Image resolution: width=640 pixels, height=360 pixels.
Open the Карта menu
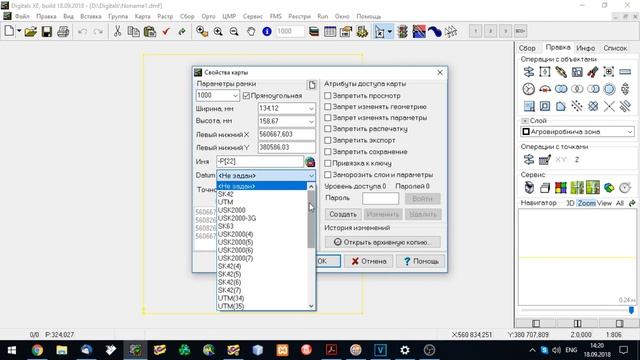142,16
